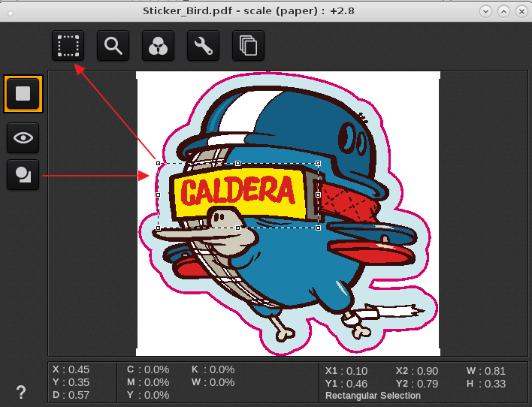Click the X1 : 0.10 selection value

(346, 371)
